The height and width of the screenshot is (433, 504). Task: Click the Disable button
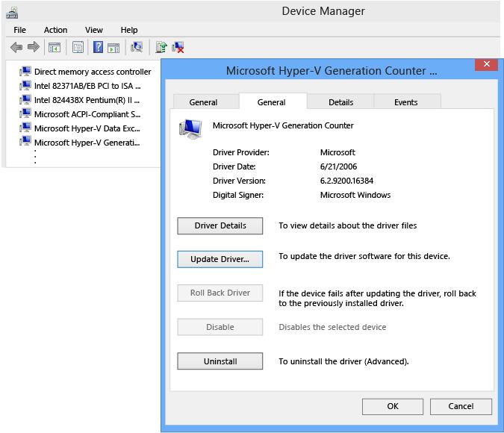pos(220,327)
